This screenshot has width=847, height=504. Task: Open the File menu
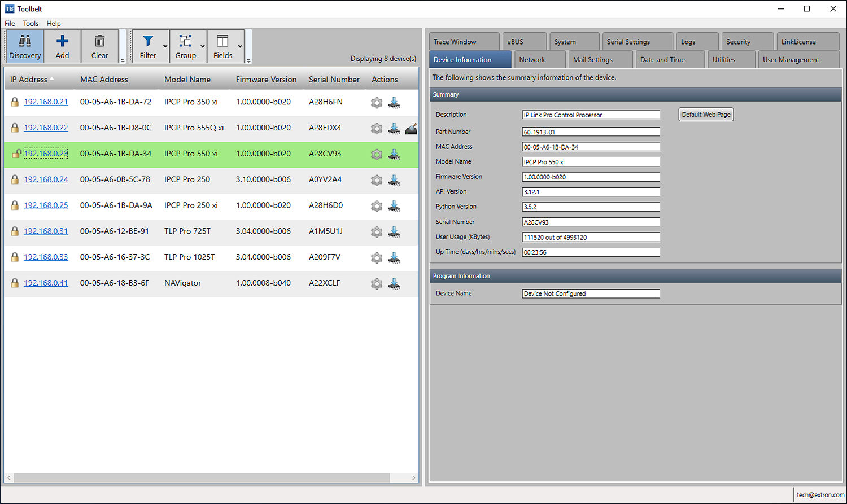[10, 23]
